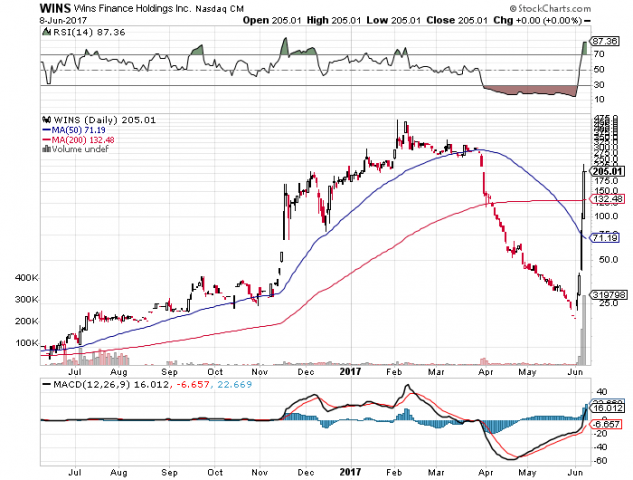
Task: Click the Jun label below the MACD panel
Action: click(576, 472)
